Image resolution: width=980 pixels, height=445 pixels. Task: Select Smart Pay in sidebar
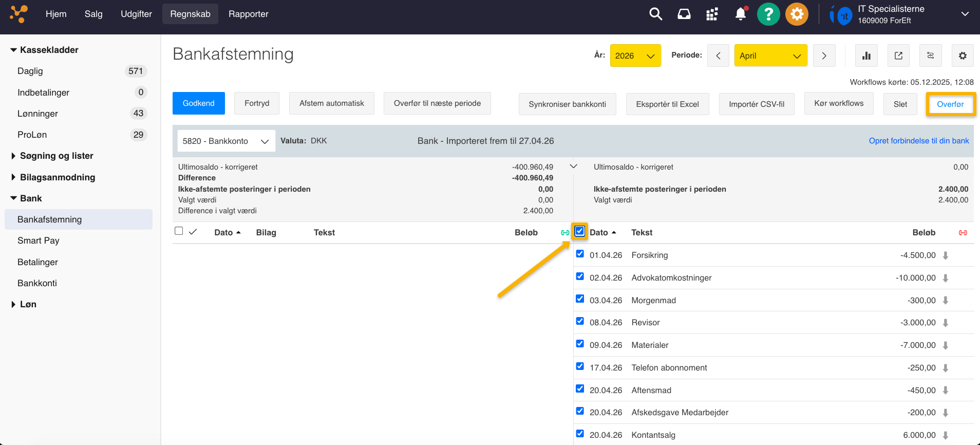pyautogui.click(x=39, y=240)
